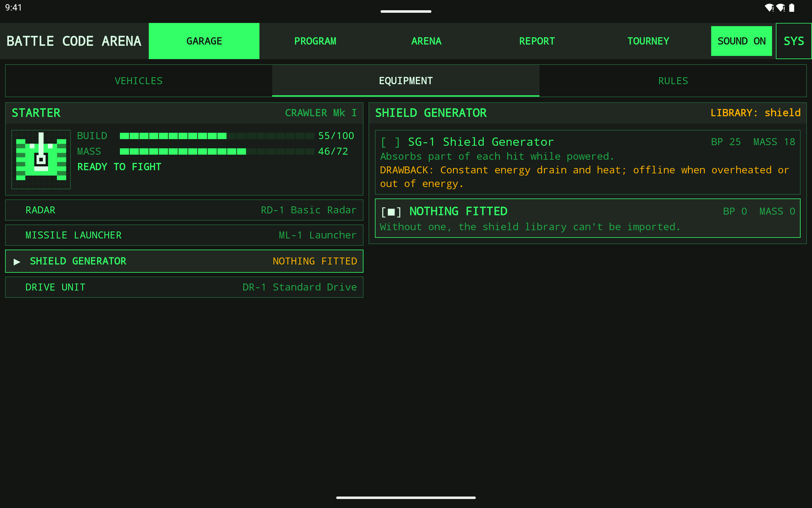The width and height of the screenshot is (812, 508).
Task: Click the 55/100 build value
Action: 336,136
